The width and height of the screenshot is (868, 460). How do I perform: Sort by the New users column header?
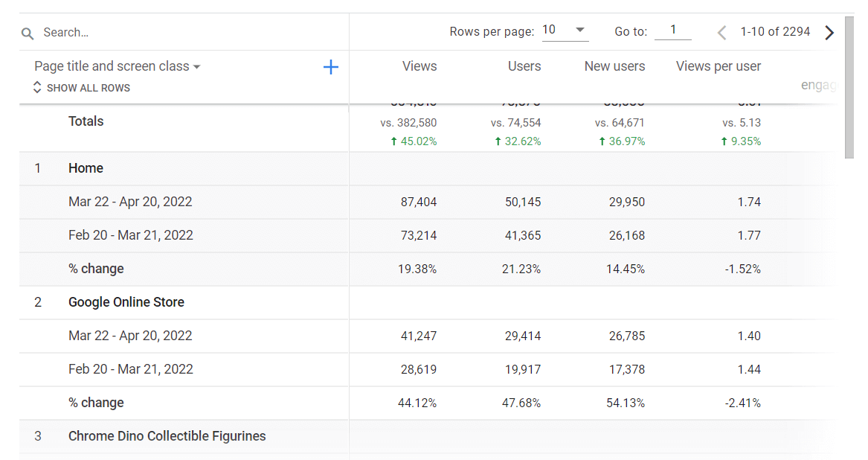click(614, 66)
